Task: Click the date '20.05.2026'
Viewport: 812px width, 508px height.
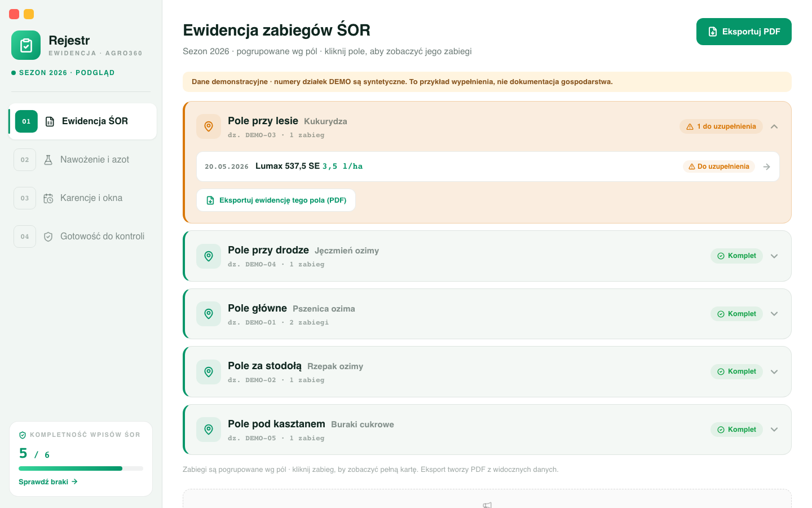Action: (x=227, y=167)
